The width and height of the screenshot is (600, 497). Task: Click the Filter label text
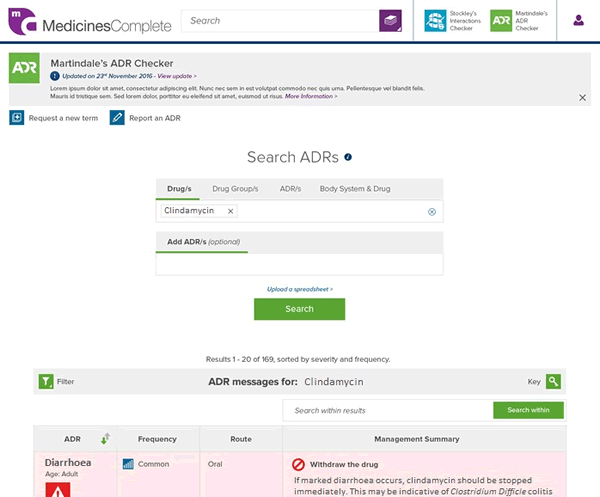point(65,381)
